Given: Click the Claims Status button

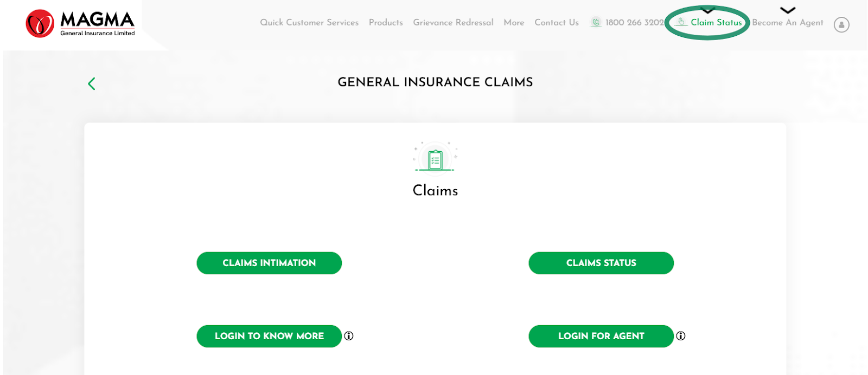Looking at the screenshot, I should point(601,263).
